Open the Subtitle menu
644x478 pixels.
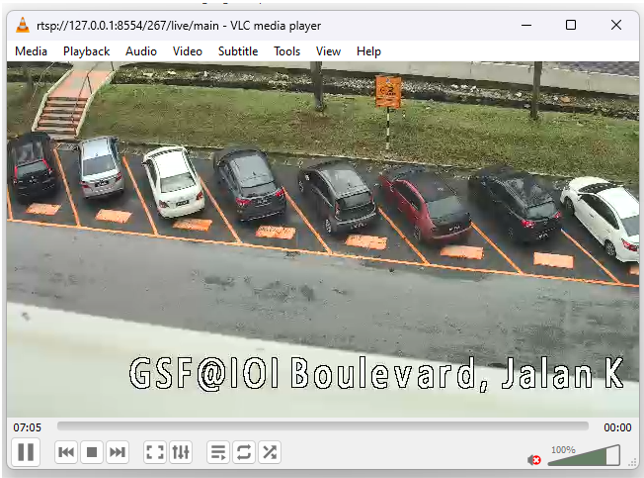238,51
